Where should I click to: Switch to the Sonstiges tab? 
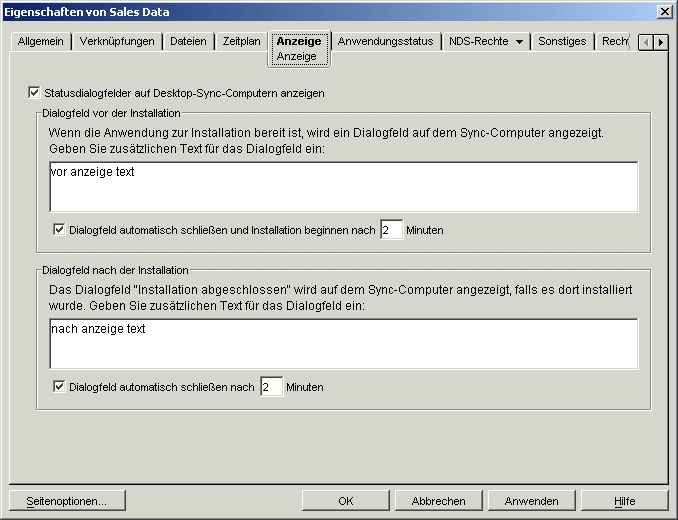pyautogui.click(x=562, y=41)
